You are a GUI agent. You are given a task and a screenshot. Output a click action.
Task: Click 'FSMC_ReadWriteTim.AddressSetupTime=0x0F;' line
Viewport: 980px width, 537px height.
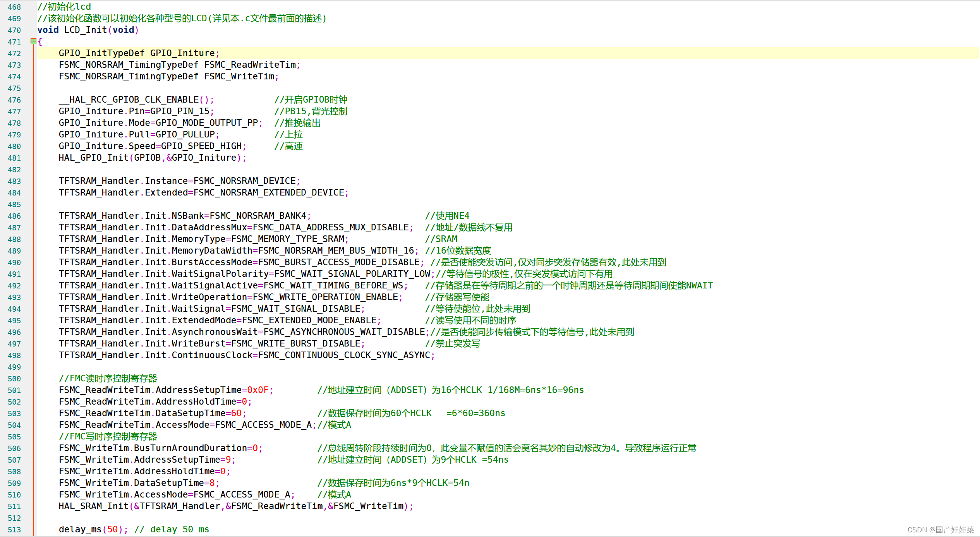point(166,390)
